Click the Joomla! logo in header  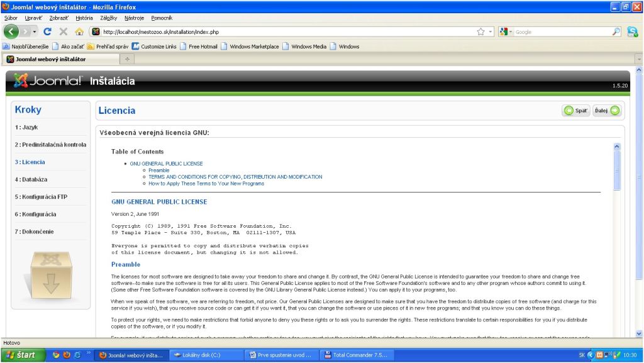pyautogui.click(x=48, y=81)
